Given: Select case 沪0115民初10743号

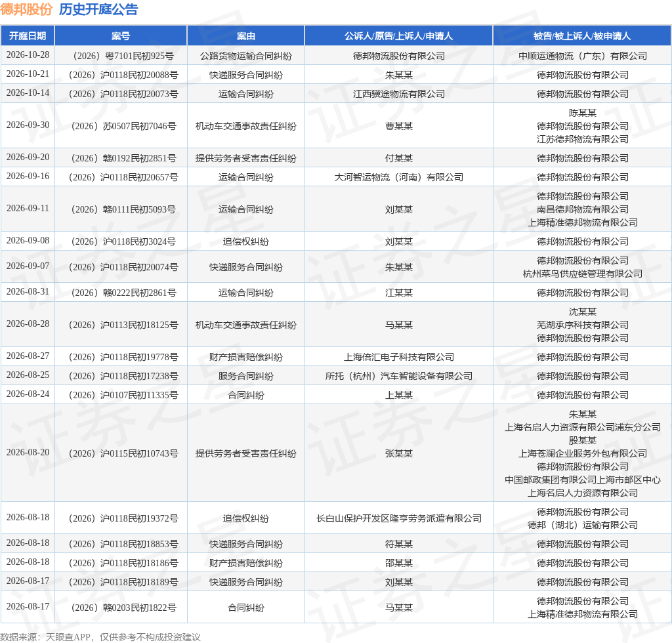Looking at the screenshot, I should pyautogui.click(x=123, y=453).
